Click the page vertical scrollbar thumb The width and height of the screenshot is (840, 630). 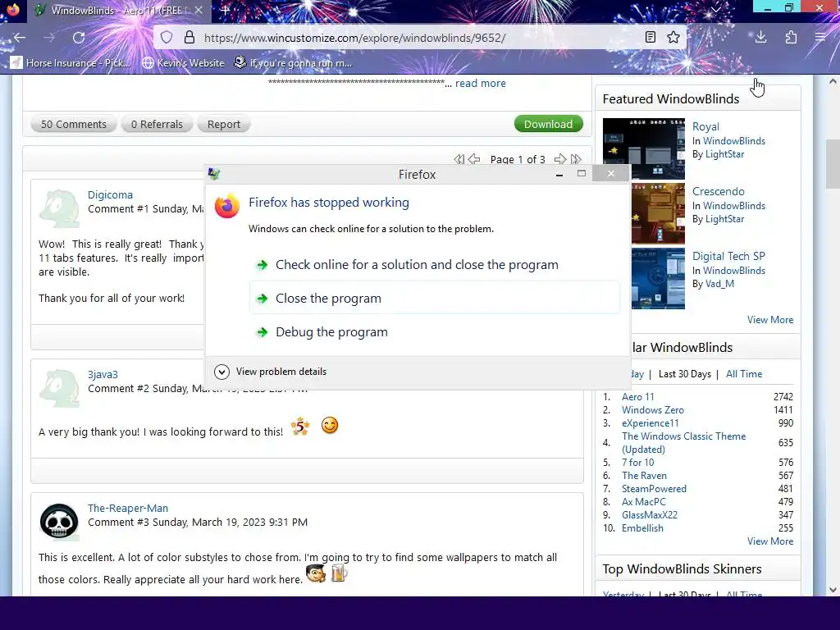click(833, 164)
